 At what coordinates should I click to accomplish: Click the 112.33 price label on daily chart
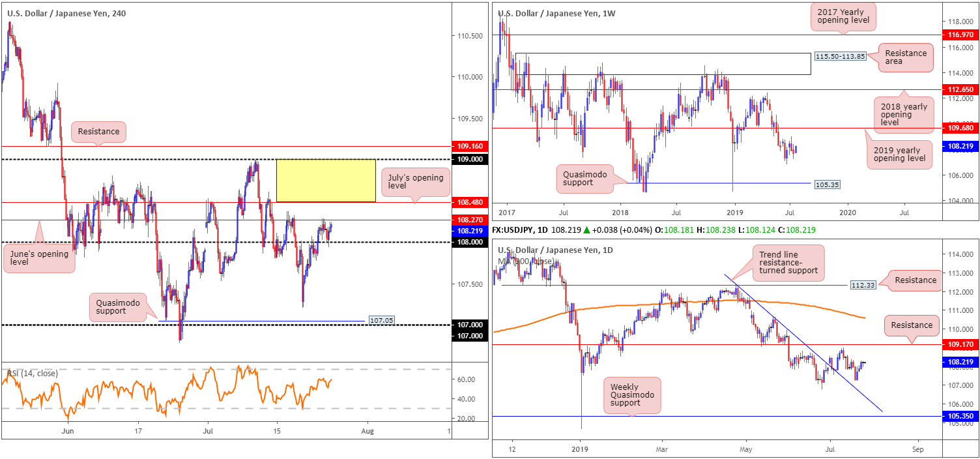[x=865, y=284]
